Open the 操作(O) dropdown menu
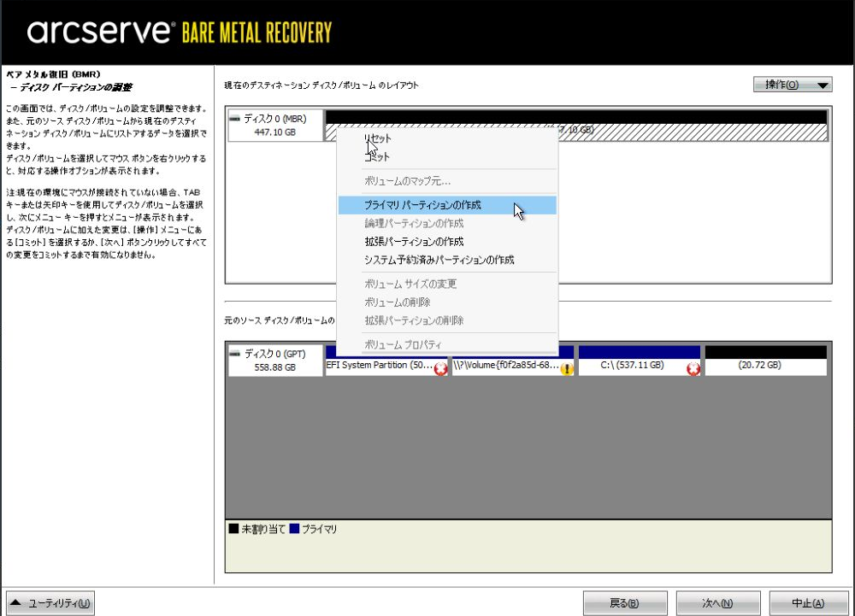 793,85
